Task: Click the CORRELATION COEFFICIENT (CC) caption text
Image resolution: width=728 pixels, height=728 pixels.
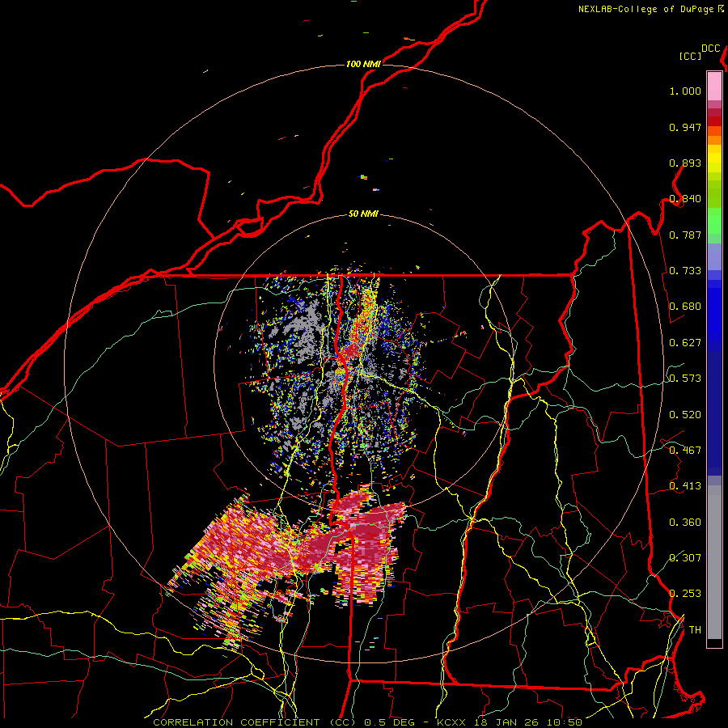Action: click(255, 722)
